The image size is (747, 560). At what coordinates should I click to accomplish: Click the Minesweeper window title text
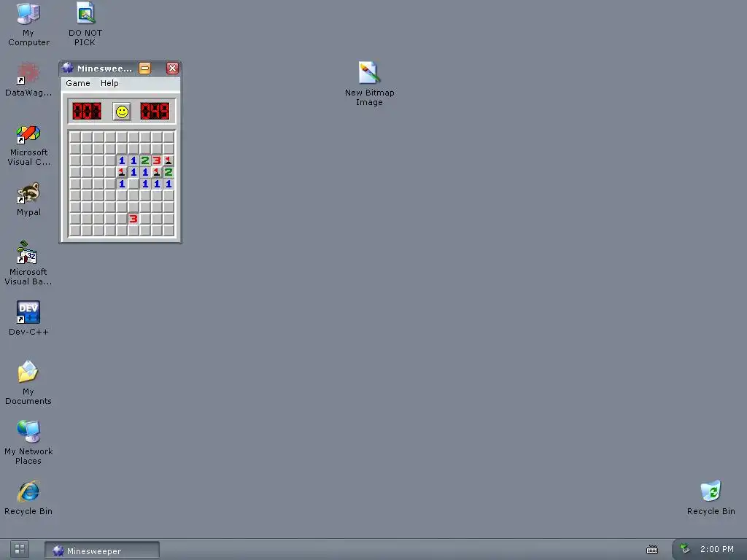tap(104, 69)
